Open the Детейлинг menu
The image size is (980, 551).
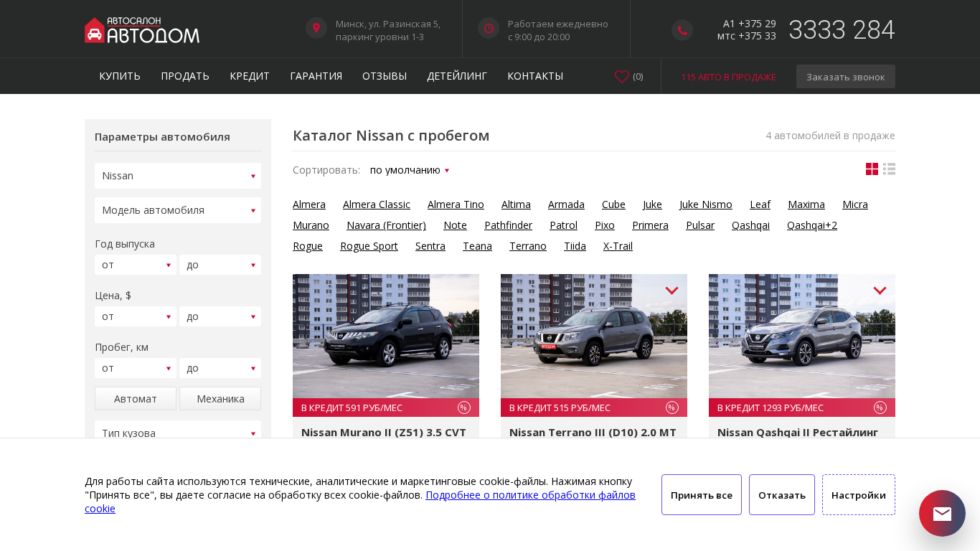pyautogui.click(x=457, y=76)
